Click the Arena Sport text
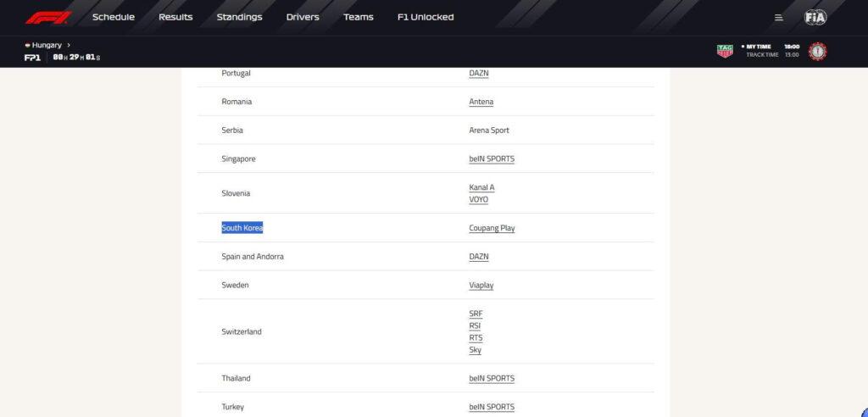The height and width of the screenshot is (417, 868). [489, 131]
